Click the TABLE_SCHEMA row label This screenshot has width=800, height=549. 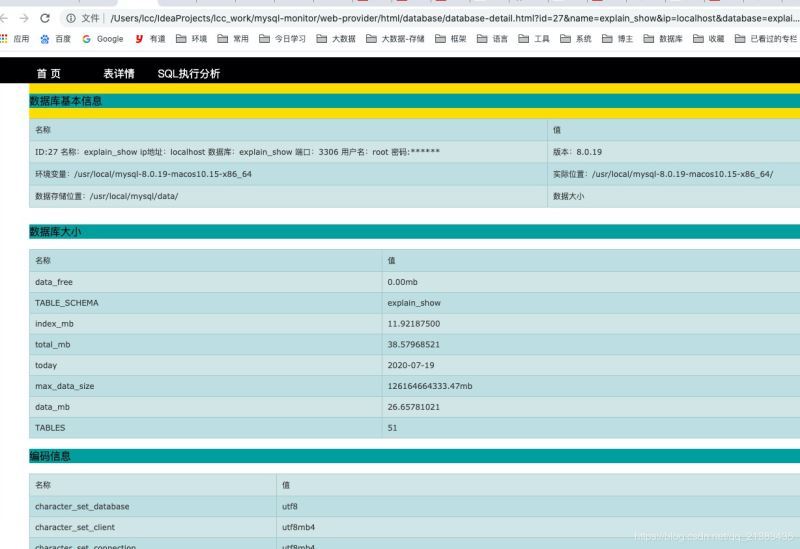[x=67, y=303]
